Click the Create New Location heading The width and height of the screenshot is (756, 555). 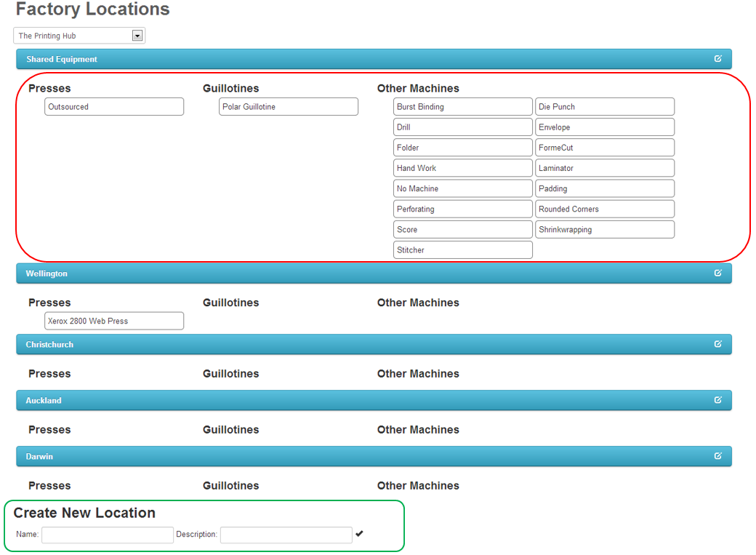tap(84, 513)
